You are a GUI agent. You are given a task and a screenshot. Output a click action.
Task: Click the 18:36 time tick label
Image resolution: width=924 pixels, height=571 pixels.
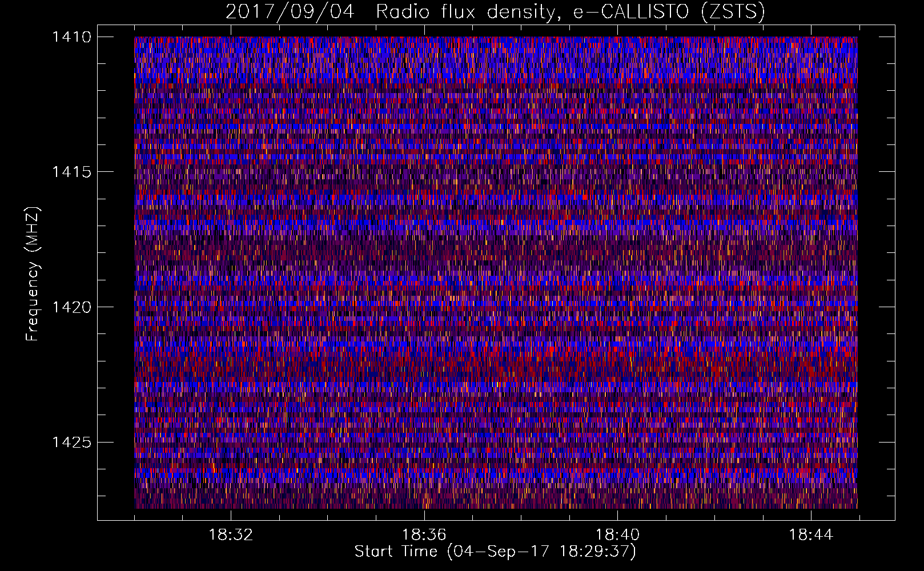coord(424,535)
